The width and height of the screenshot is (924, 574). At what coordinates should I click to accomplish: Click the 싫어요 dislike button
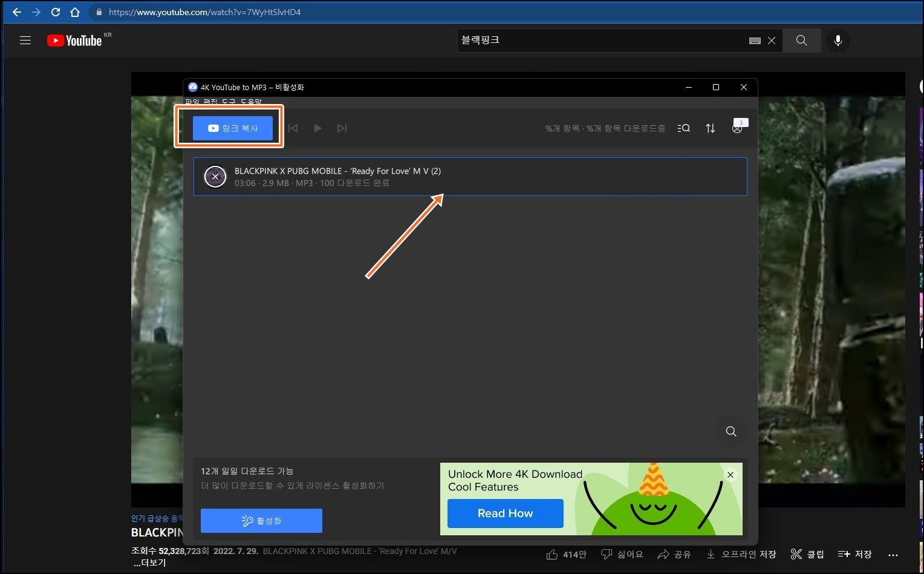point(622,555)
